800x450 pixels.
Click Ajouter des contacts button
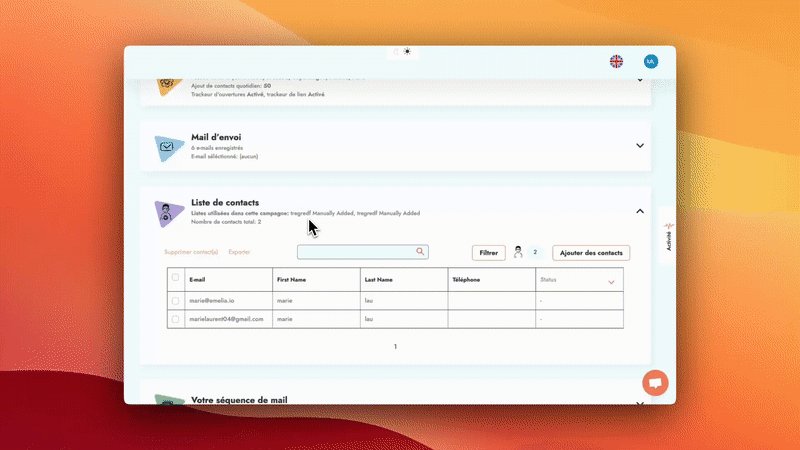click(x=591, y=253)
